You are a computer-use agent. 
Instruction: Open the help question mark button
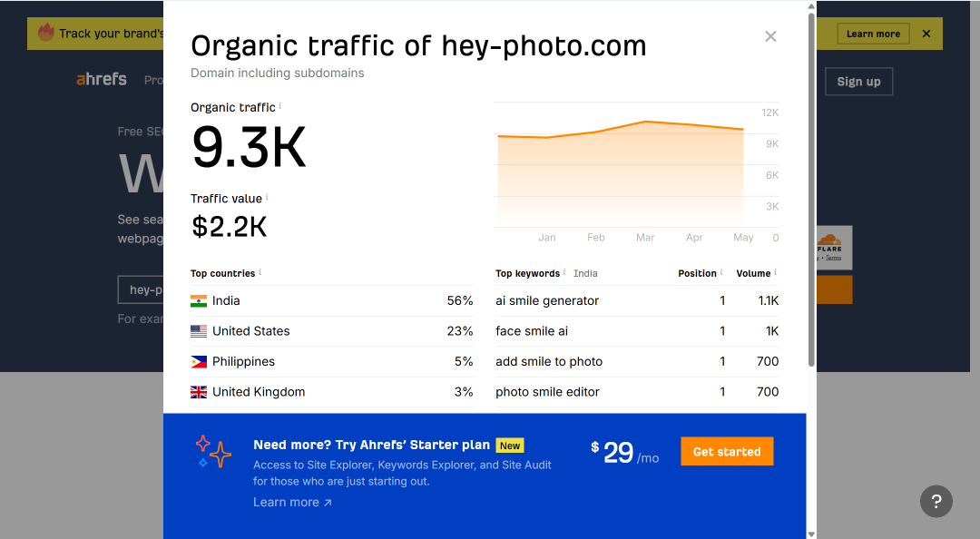[x=936, y=501]
